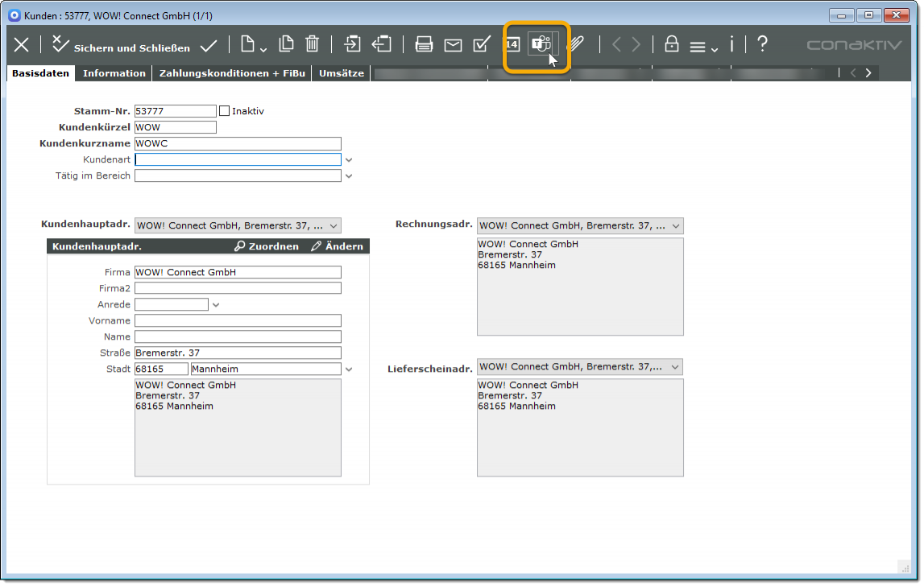Click the padlock lock icon
Screen dimensions: 924x586
[671, 44]
